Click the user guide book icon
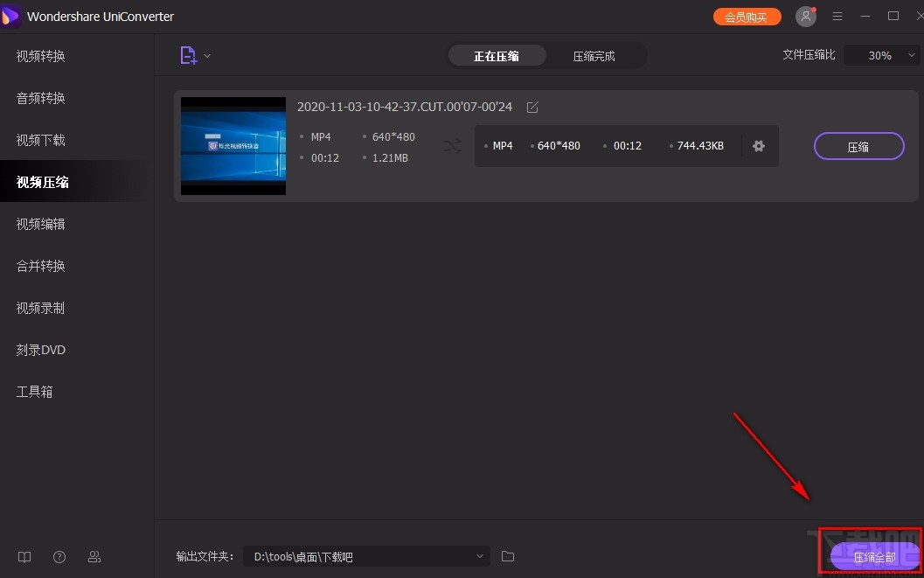The width and height of the screenshot is (924, 578). point(24,557)
